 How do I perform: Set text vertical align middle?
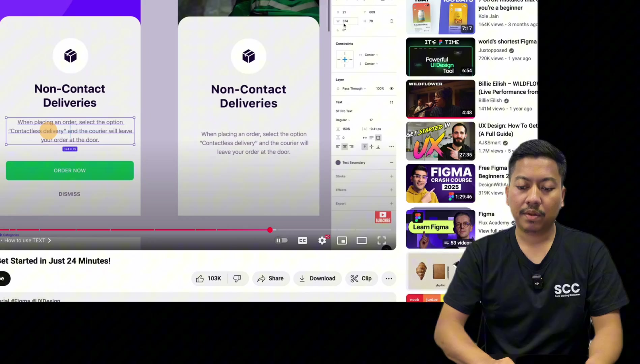[372, 147]
